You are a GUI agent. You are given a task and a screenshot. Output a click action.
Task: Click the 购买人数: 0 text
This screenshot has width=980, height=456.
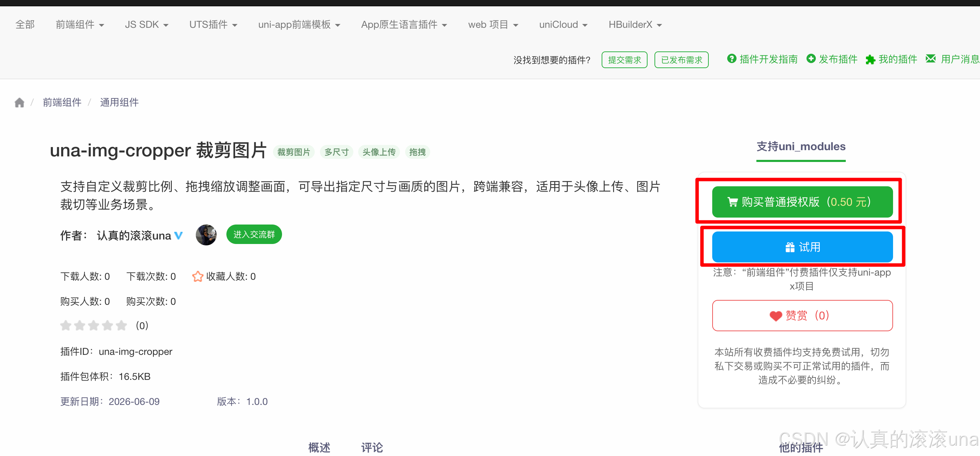(x=85, y=302)
